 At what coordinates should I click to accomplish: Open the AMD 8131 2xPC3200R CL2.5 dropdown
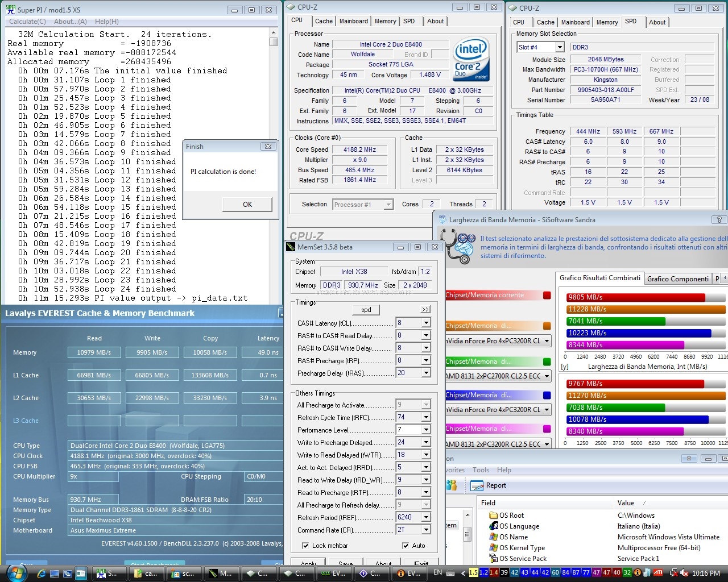click(547, 444)
